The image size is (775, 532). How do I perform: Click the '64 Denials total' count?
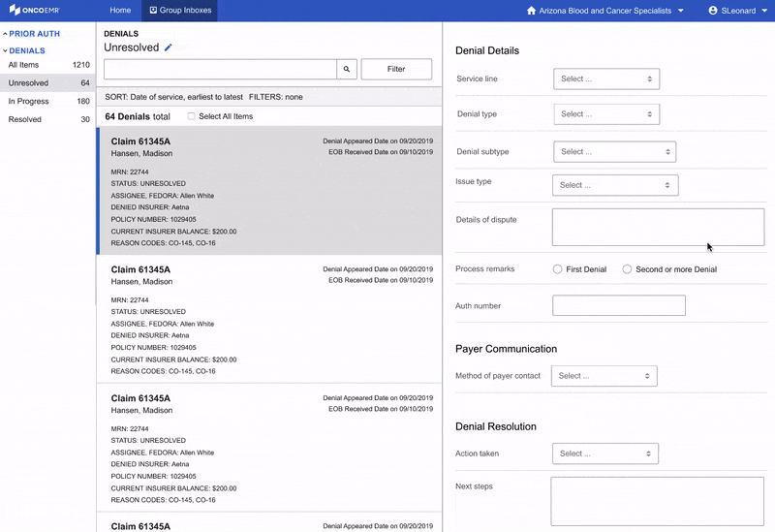point(138,116)
